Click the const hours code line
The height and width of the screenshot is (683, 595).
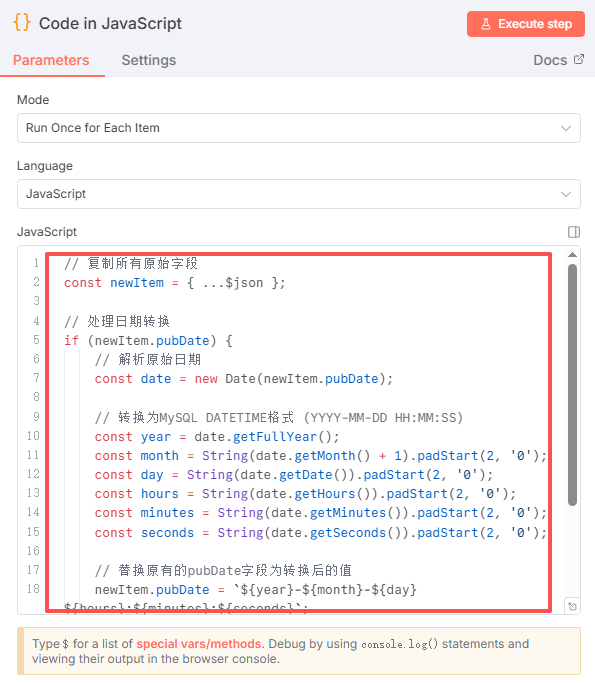(305, 494)
